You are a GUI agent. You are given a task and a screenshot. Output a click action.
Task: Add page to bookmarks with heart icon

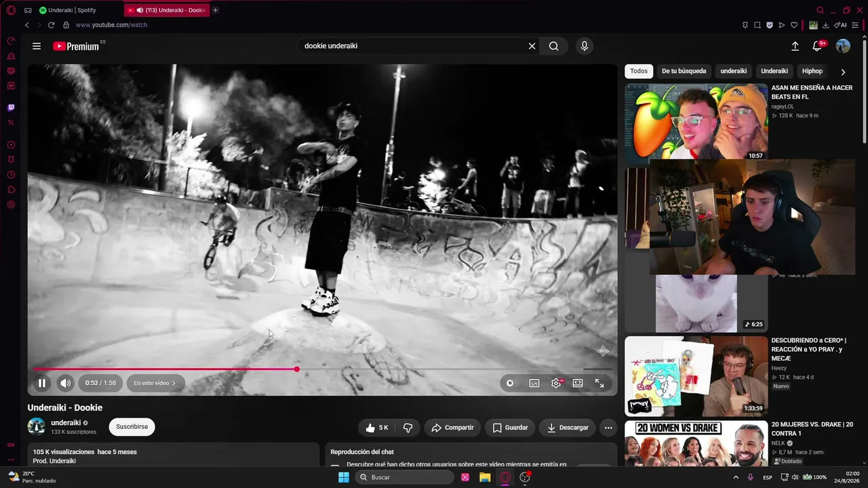pos(794,25)
